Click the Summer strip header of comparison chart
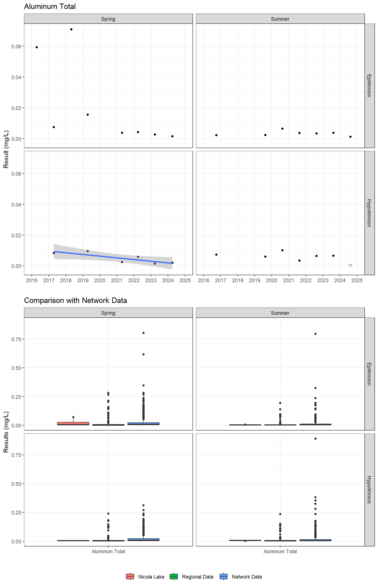The width and height of the screenshot is (378, 588). (280, 313)
